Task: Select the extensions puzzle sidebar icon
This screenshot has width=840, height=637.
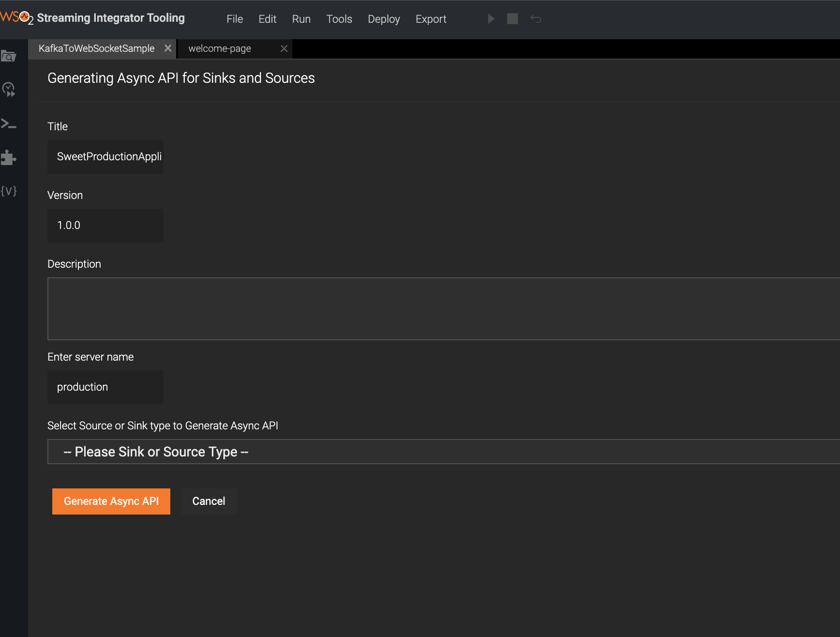Action: pyautogui.click(x=9, y=157)
